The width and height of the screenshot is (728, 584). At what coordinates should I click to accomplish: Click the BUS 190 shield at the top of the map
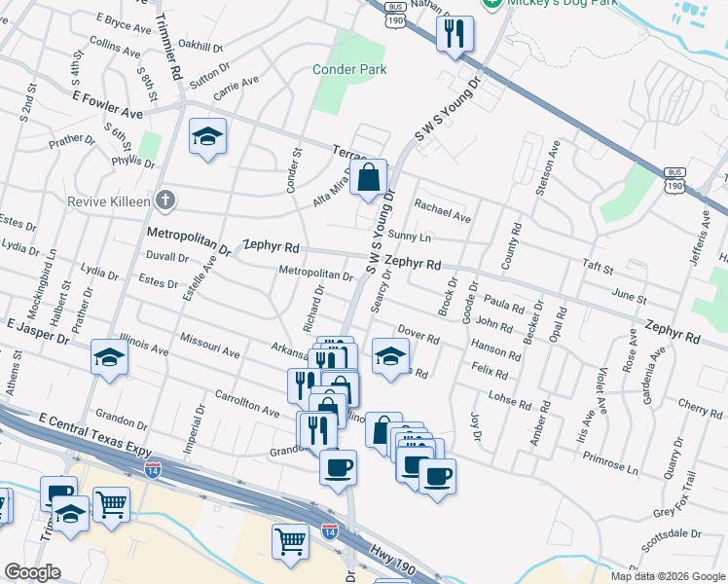(x=395, y=16)
